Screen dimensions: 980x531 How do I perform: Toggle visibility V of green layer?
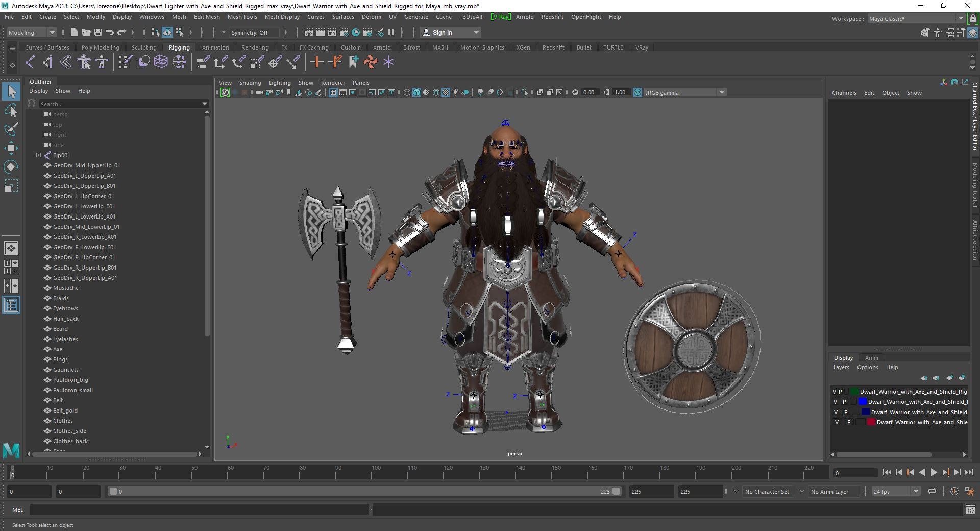click(x=835, y=392)
